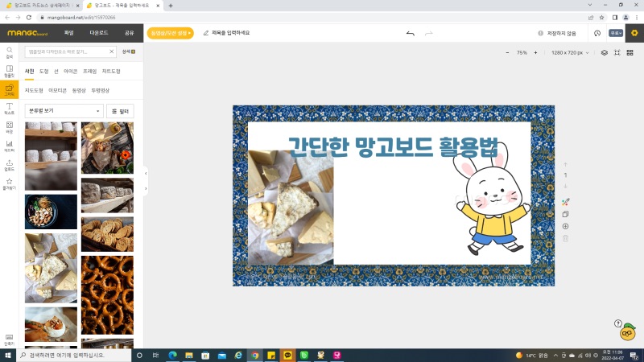Click the duplicate page icon beside the canvas
Image resolution: width=644 pixels, height=362 pixels.
[x=565, y=214]
